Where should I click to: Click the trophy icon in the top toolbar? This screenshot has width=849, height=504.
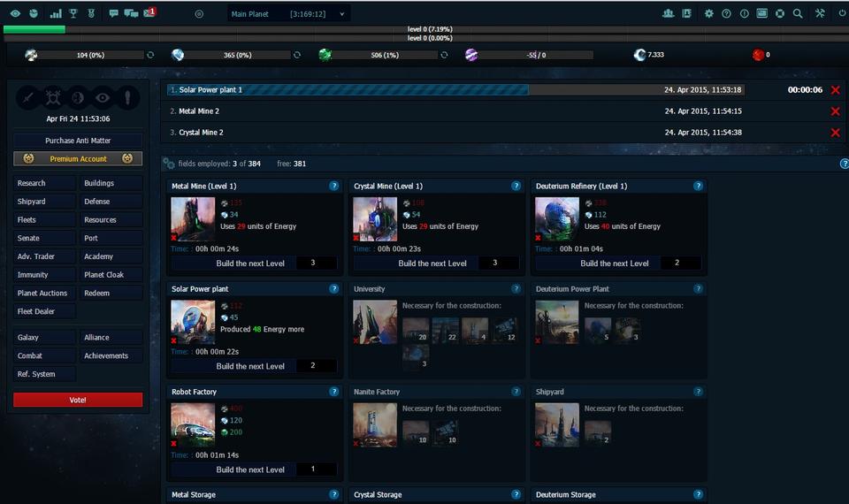point(73,13)
